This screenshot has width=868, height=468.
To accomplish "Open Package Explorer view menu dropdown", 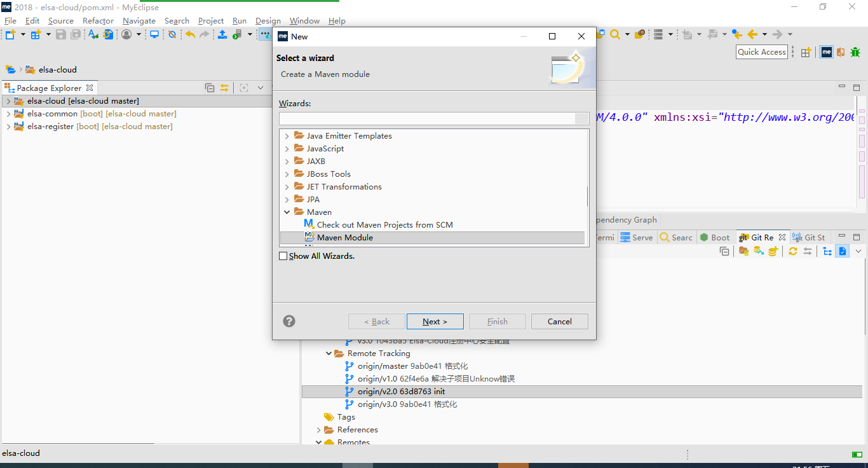I will pyautogui.click(x=261, y=88).
